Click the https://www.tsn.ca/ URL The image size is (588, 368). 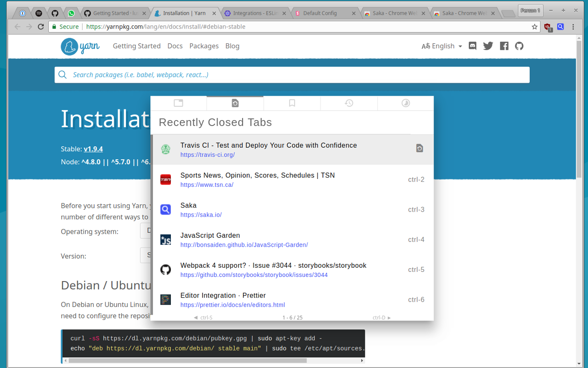pos(207,185)
